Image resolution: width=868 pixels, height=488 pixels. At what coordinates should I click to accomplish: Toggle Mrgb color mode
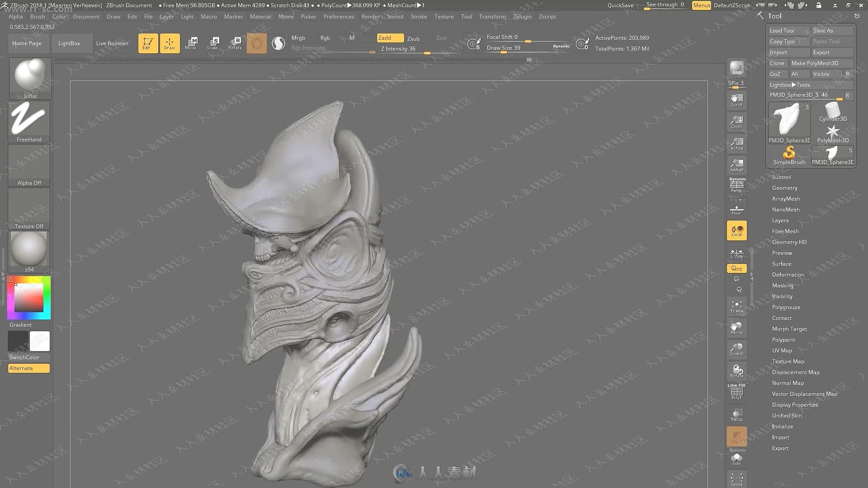pyautogui.click(x=298, y=38)
